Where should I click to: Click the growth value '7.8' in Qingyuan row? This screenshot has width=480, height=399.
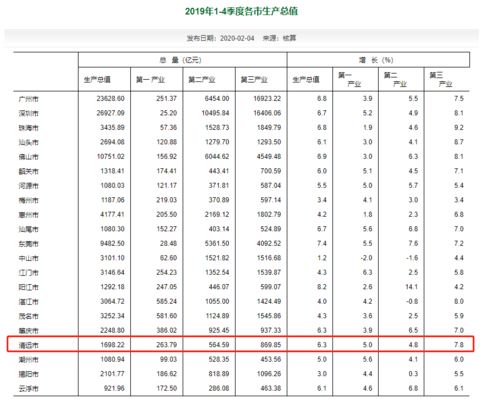(x=459, y=345)
